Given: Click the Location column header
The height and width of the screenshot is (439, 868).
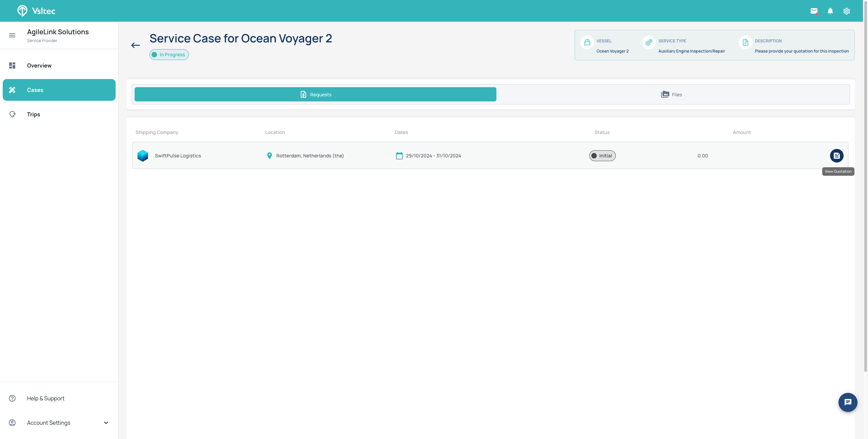Looking at the screenshot, I should (275, 132).
